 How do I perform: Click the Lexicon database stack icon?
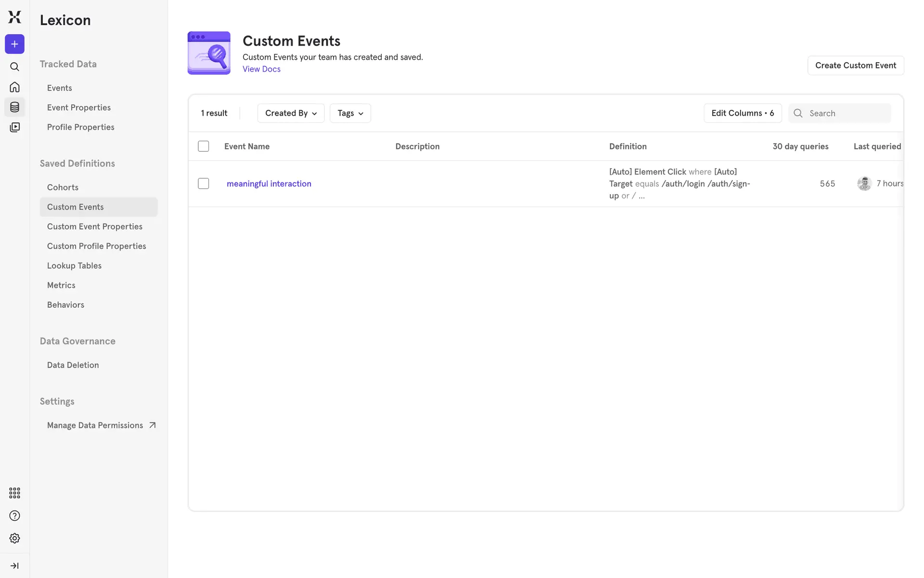click(x=14, y=107)
